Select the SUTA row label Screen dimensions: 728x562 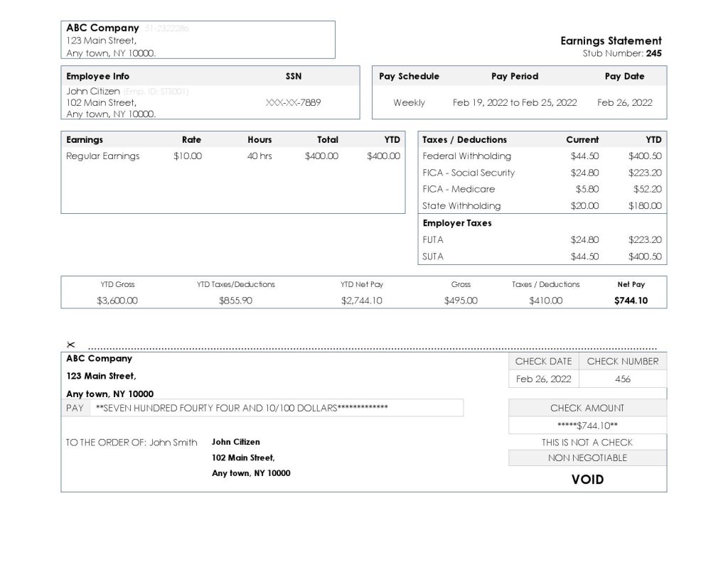pos(433,257)
